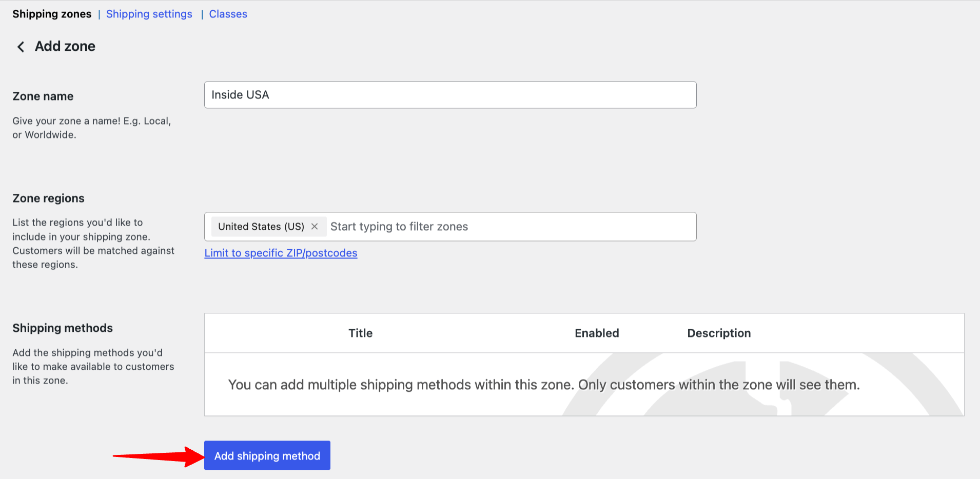Click the Zone name field containing Inside USA
This screenshot has width=980, height=479.
click(449, 95)
